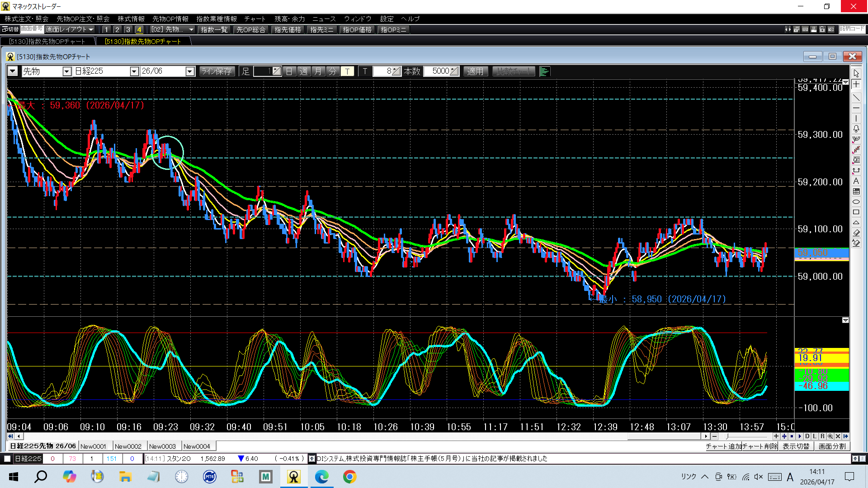The image size is (868, 488).
Task: Select the horizontal line tool
Action: click(856, 108)
